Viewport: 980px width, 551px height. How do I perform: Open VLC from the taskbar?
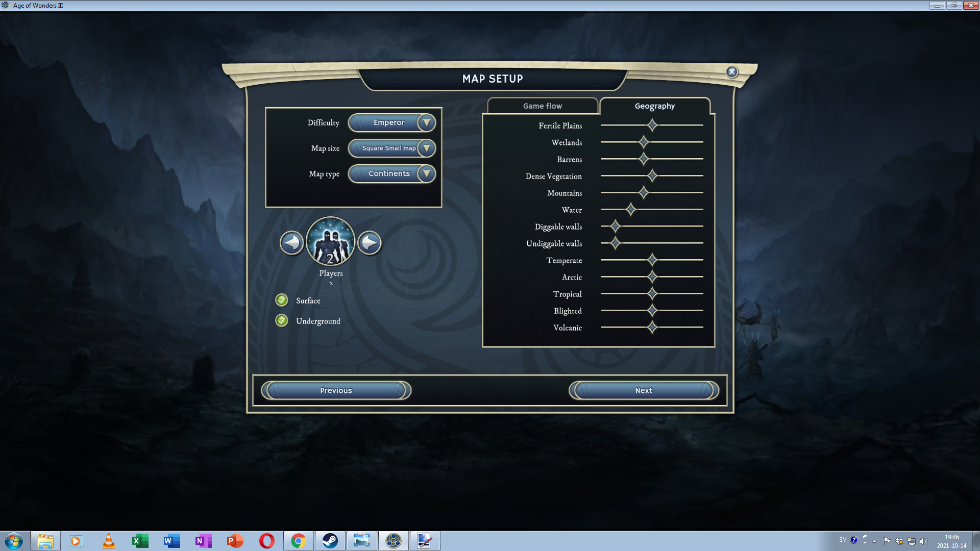pyautogui.click(x=109, y=541)
